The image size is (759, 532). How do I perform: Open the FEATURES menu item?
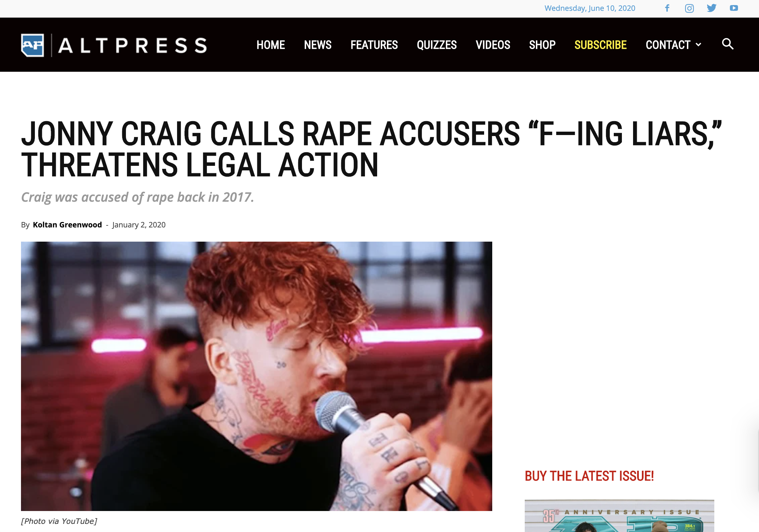[x=374, y=45]
